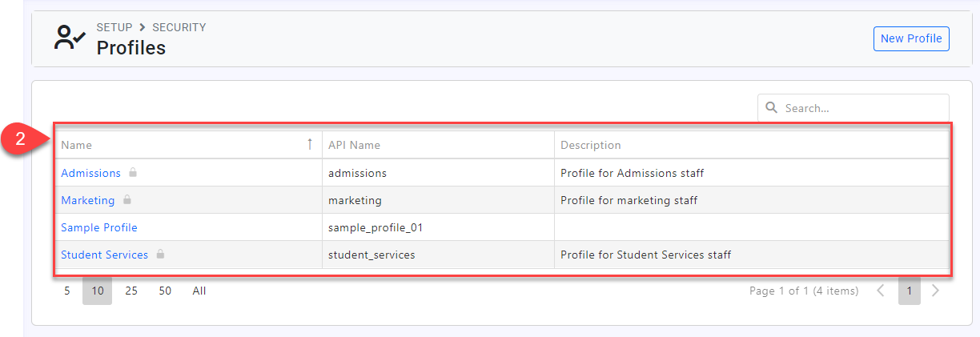Set page size to 25 items
The width and height of the screenshot is (980, 337).
pyautogui.click(x=131, y=291)
